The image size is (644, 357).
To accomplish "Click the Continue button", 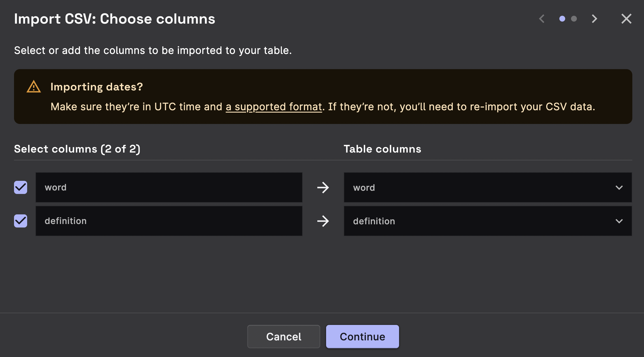I will tap(362, 336).
